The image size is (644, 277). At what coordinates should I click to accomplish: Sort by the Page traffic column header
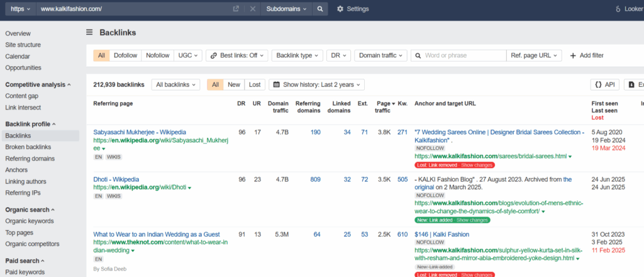coord(384,103)
